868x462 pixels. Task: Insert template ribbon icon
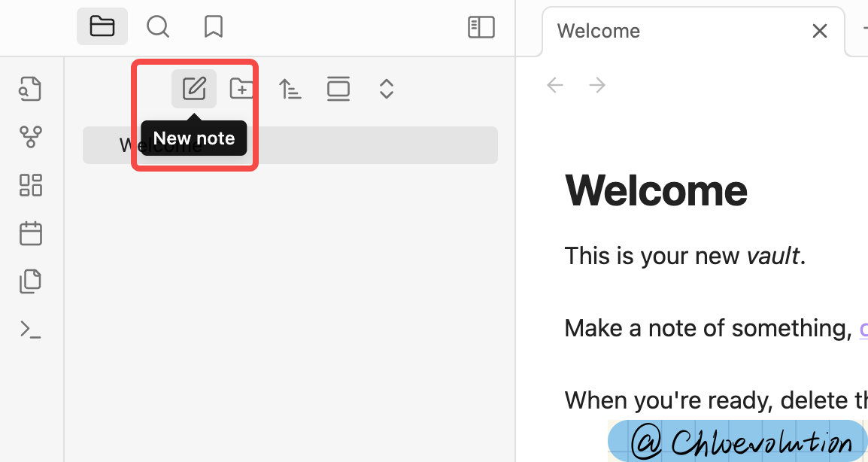click(x=30, y=281)
